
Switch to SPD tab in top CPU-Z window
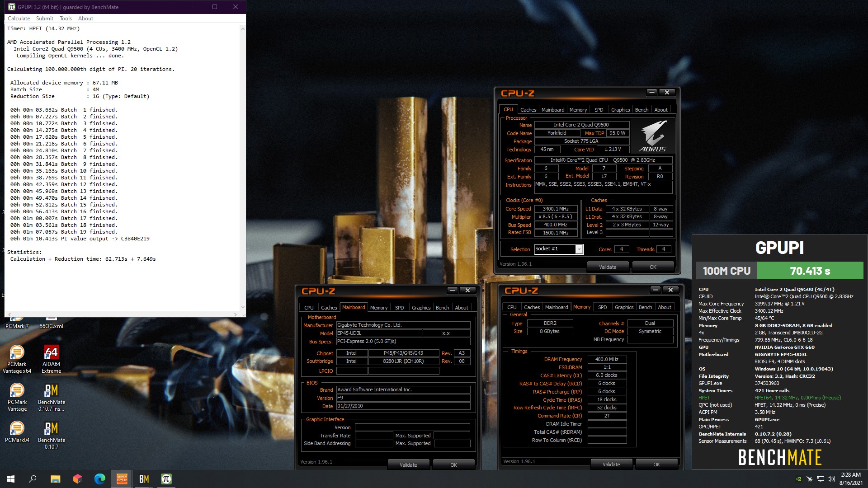click(x=599, y=110)
